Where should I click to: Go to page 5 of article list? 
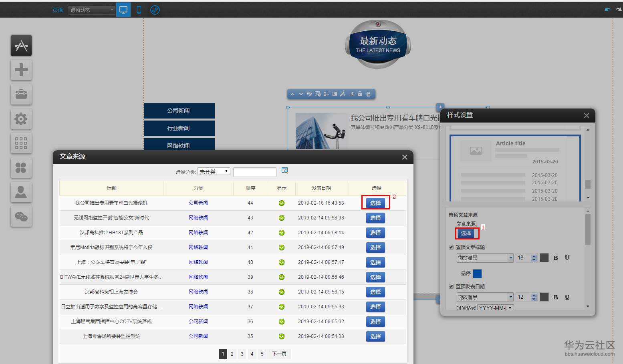coord(262,354)
